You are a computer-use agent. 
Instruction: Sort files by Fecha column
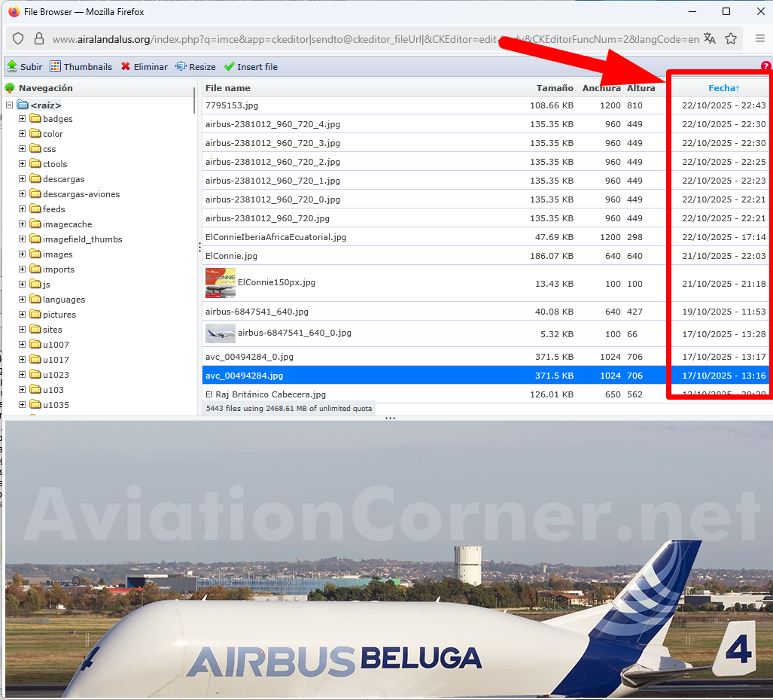tap(723, 88)
